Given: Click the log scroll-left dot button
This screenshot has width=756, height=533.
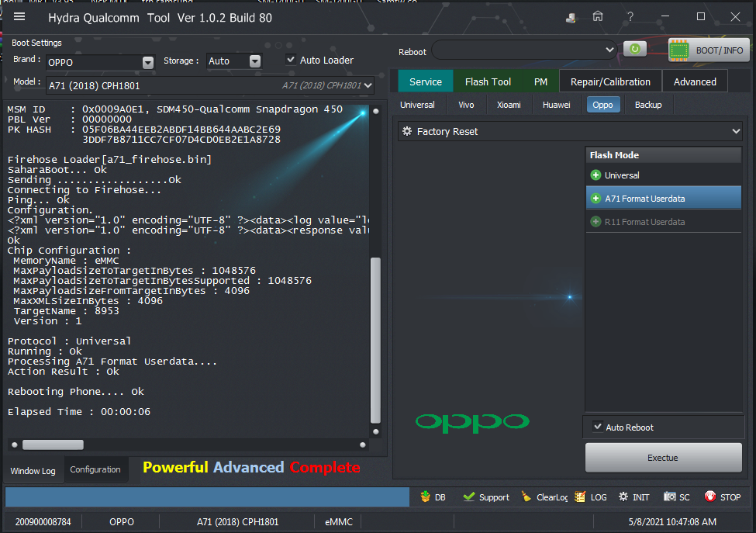Looking at the screenshot, I should pyautogui.click(x=15, y=445).
